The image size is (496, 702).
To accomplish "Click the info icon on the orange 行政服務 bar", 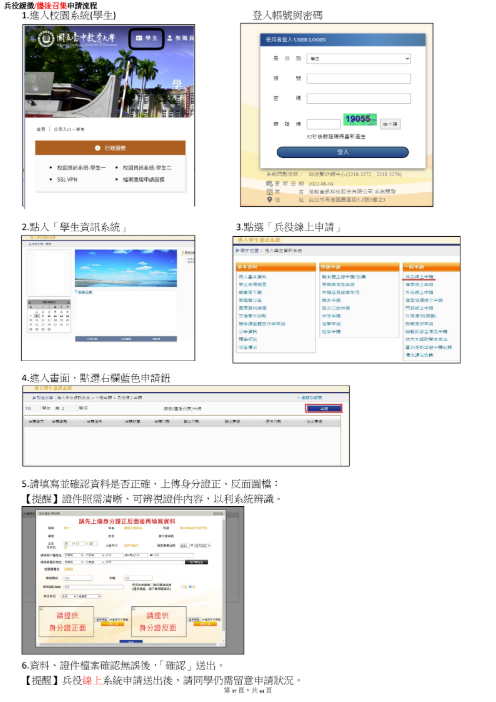I will (98, 148).
